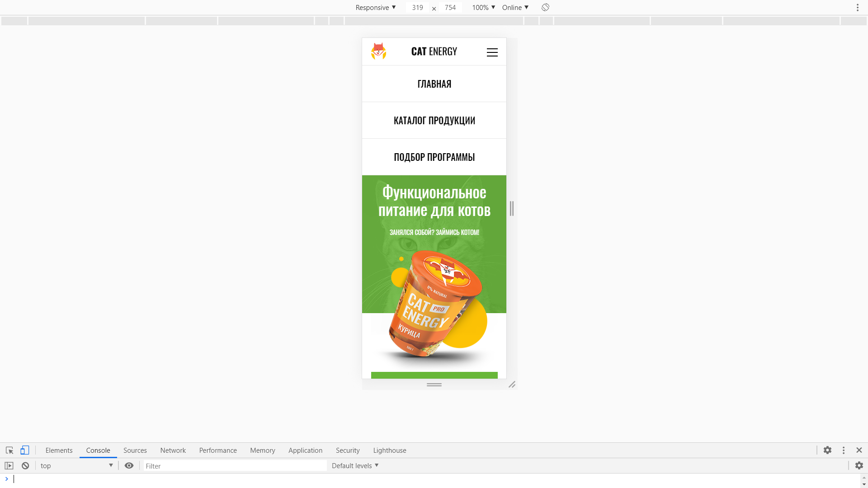Click the КАТАЛОГ ПРОДУКЦИИ navigation link
Screen dimensions: 868x488
tap(434, 121)
